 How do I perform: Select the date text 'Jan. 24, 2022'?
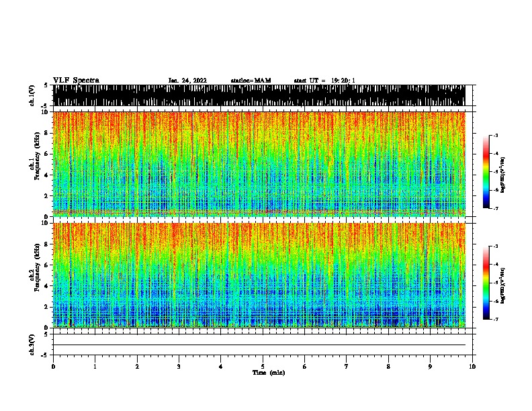tap(187, 81)
